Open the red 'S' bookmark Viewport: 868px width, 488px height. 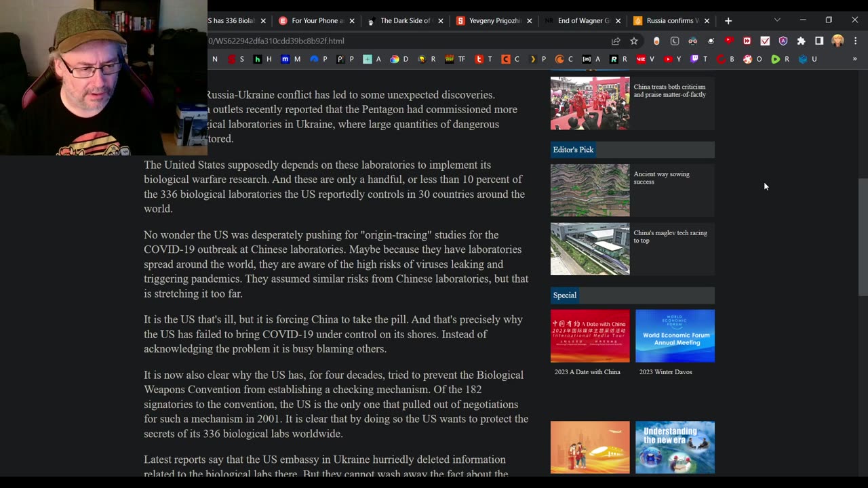pos(235,59)
